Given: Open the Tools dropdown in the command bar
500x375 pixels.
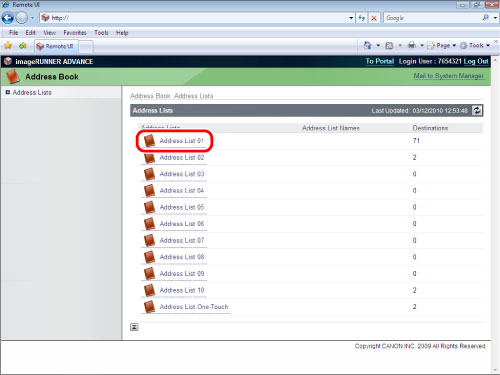Looking at the screenshot, I should pyautogui.click(x=475, y=45).
